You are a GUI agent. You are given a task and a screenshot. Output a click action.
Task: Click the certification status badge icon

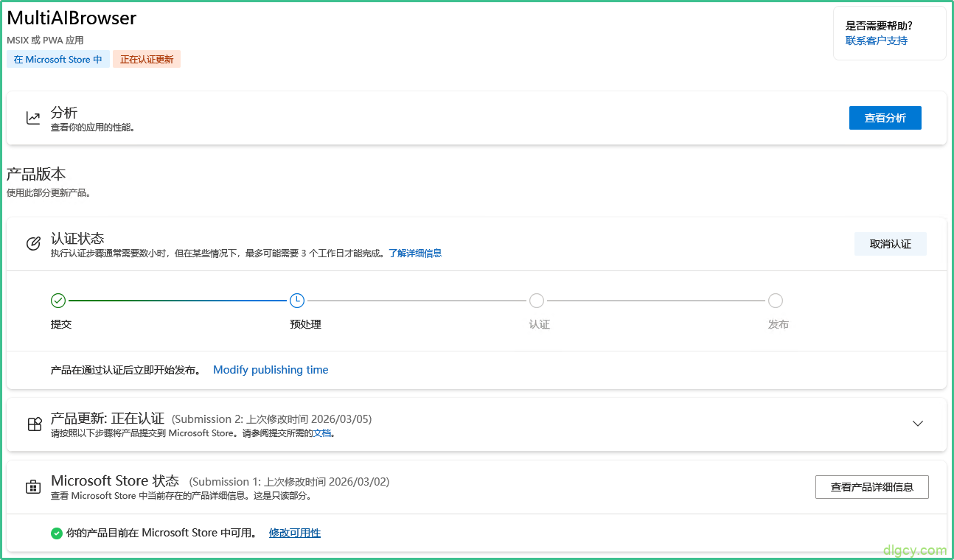33,244
